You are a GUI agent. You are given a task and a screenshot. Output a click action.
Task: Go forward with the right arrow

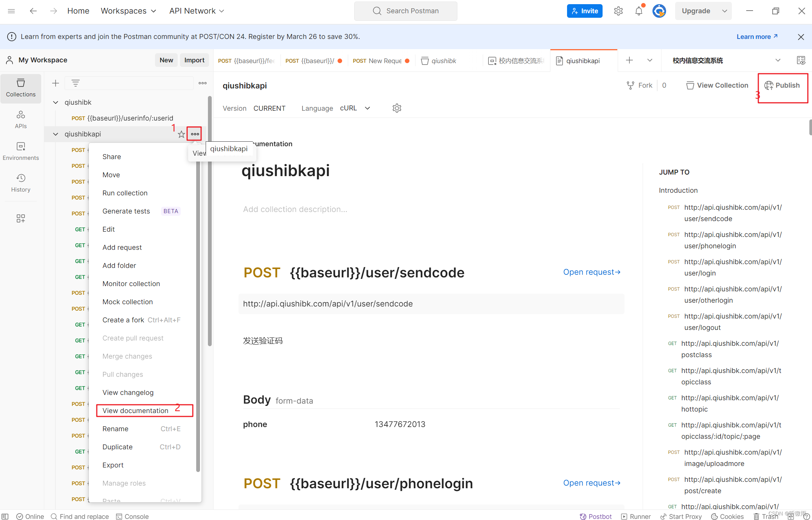pos(54,11)
